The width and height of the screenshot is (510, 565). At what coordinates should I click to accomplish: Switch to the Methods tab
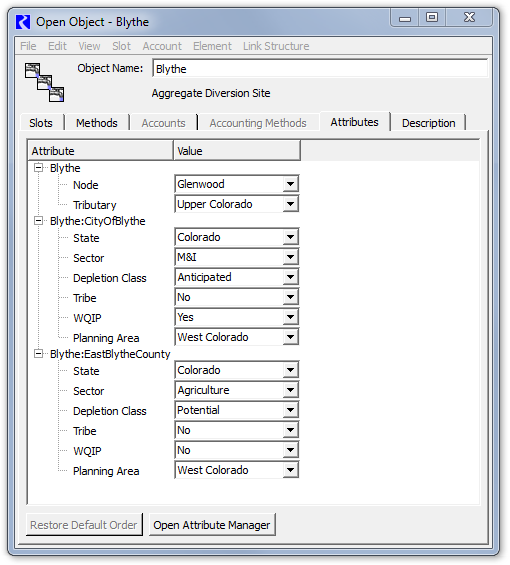pyautogui.click(x=97, y=123)
